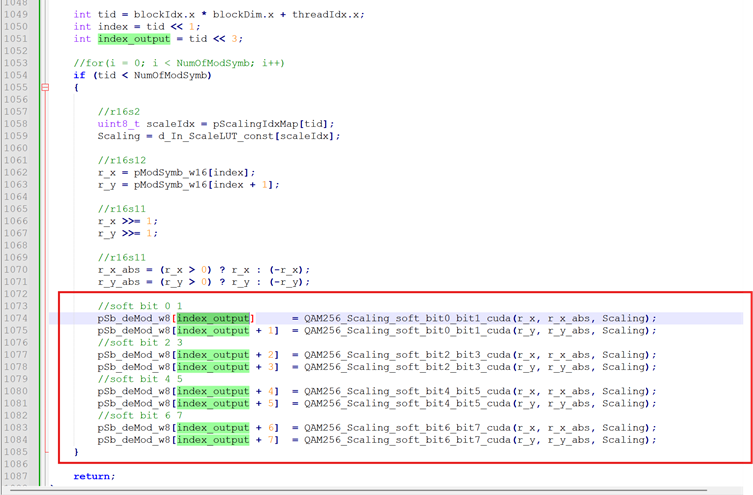Click 'pModSymb_w16[index];' on line 1062

point(194,172)
